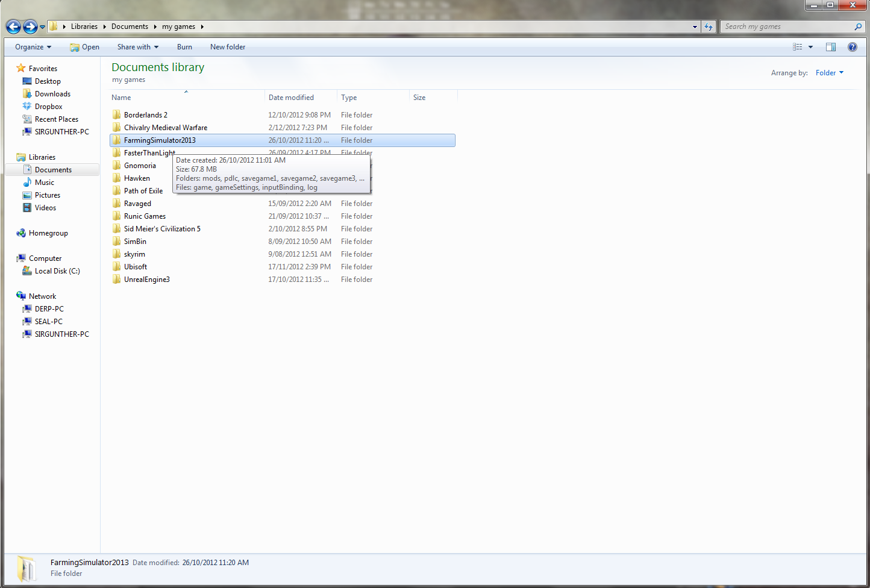Select Pictures under Libraries
This screenshot has width=870, height=588.
48,195
